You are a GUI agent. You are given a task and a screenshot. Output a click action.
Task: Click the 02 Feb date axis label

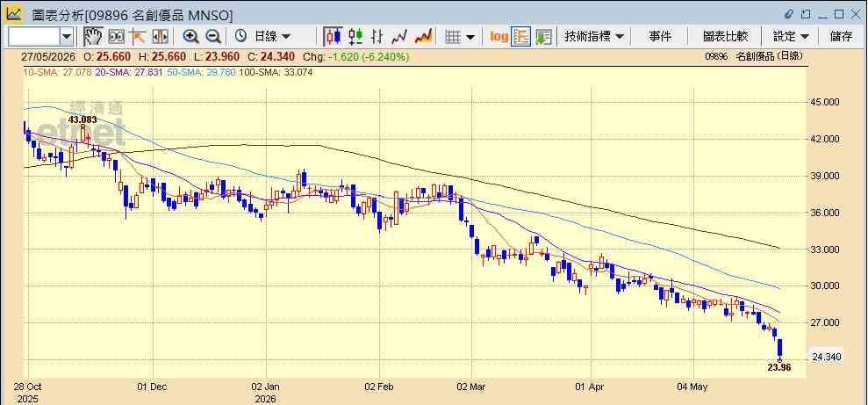(x=380, y=387)
